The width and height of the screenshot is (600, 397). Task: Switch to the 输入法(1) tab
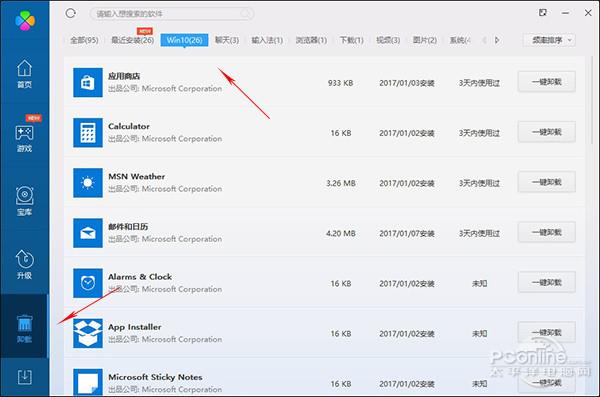click(267, 40)
